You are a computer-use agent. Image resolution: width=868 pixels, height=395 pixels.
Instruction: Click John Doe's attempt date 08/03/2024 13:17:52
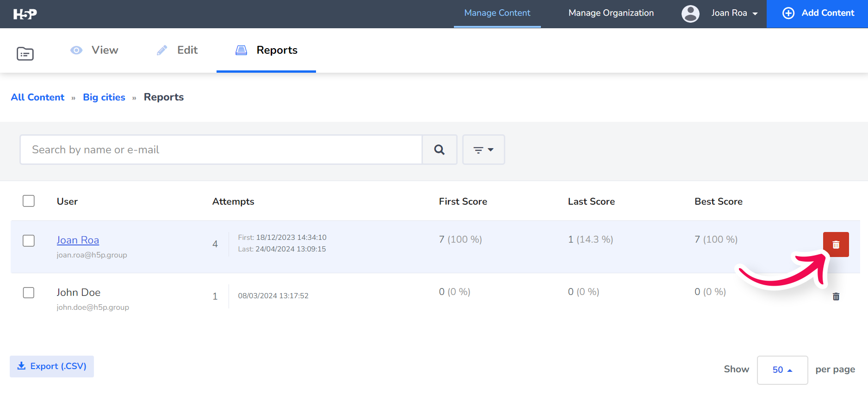tap(273, 296)
